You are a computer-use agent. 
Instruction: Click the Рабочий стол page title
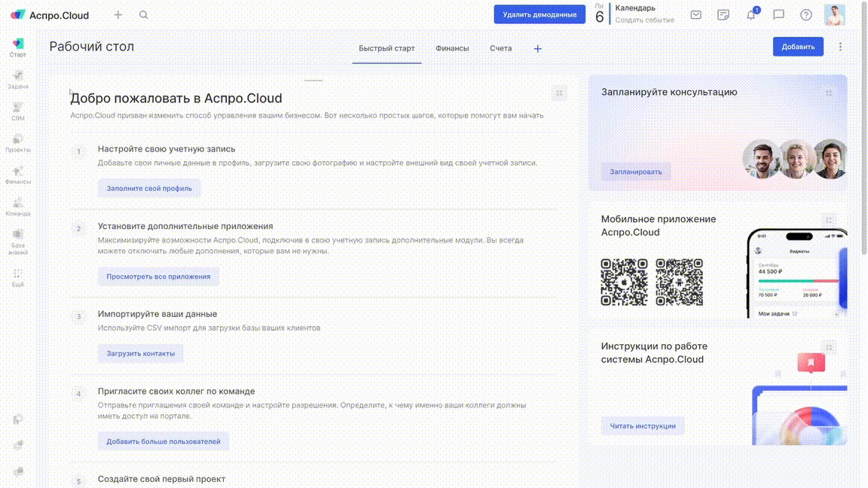tap(92, 47)
